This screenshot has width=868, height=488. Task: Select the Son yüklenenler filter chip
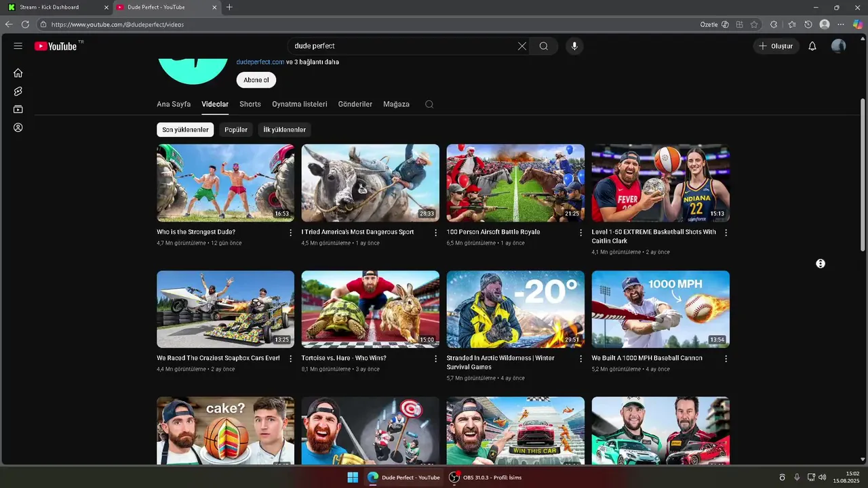(185, 129)
